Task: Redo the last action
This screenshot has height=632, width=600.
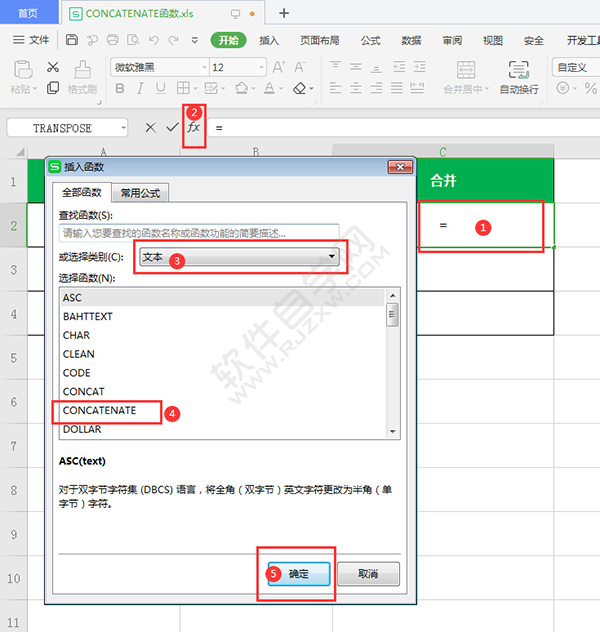Action: click(173, 40)
